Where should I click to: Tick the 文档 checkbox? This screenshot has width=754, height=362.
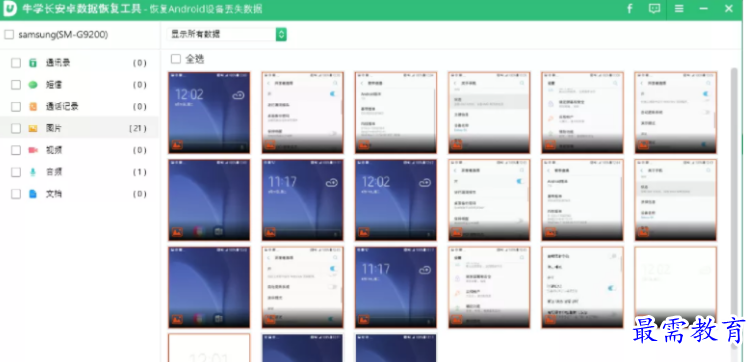click(16, 194)
